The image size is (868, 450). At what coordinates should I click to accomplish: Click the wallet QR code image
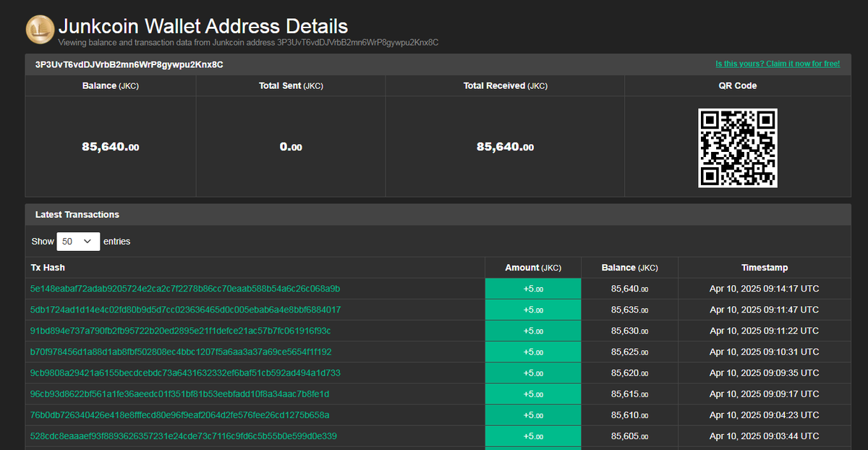click(x=737, y=148)
